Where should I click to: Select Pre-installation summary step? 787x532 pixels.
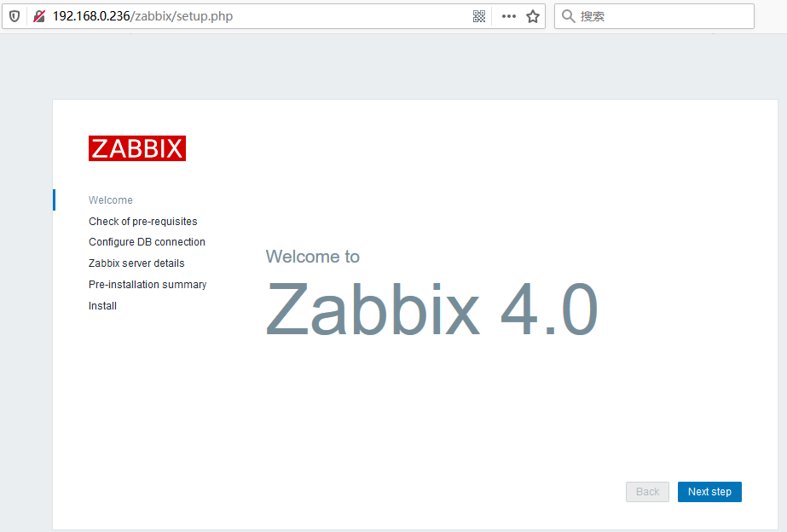[x=148, y=285]
